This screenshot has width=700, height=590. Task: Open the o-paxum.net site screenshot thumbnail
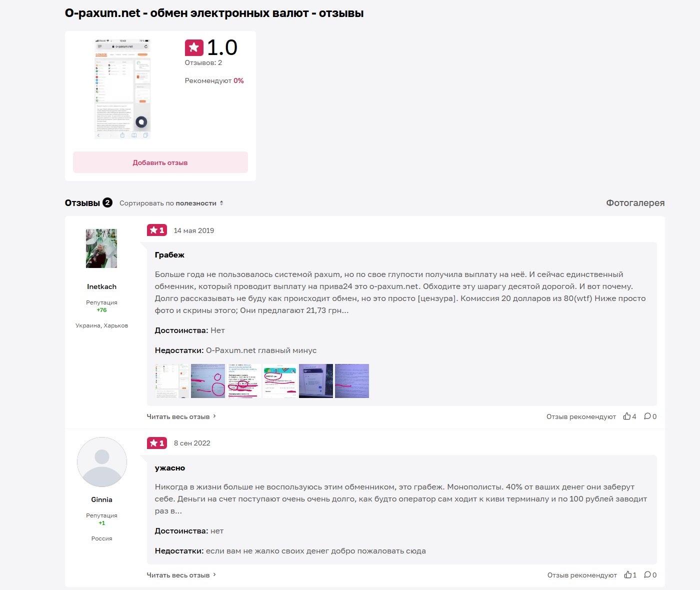(x=122, y=88)
